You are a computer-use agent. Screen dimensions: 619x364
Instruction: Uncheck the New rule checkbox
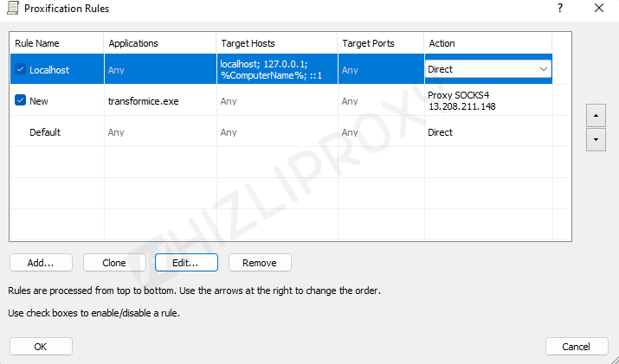coord(21,101)
